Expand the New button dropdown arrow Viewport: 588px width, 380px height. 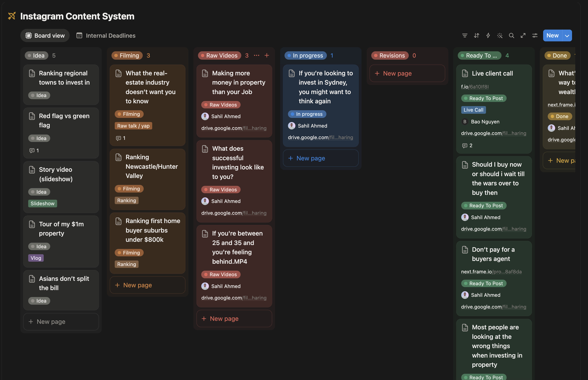[x=567, y=36]
